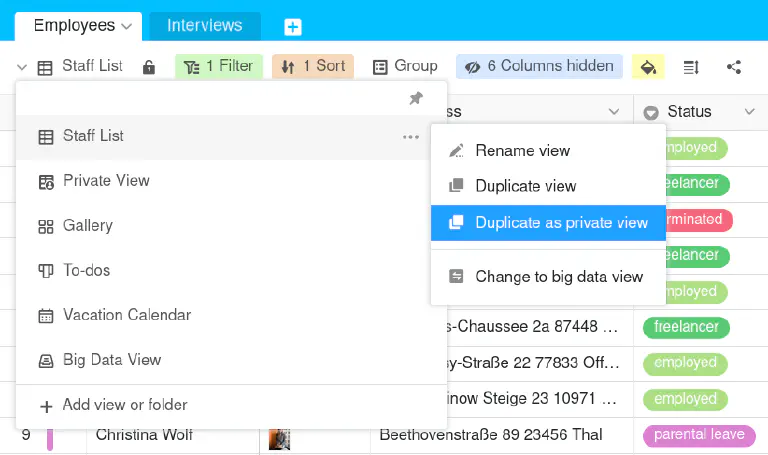Click the Group button
The image size is (768, 455).
(x=405, y=67)
